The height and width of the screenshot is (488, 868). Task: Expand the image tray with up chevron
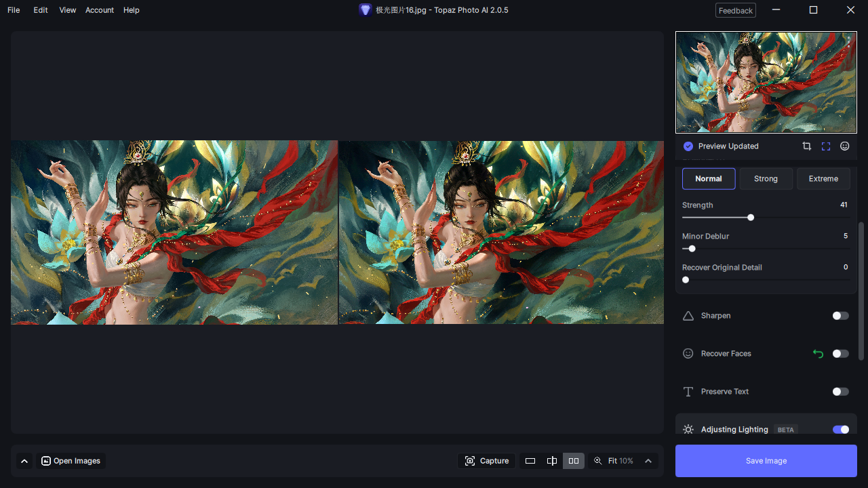coord(24,461)
